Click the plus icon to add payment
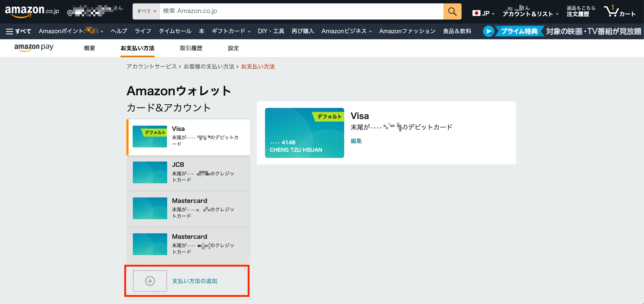The image size is (644, 304). [x=150, y=281]
